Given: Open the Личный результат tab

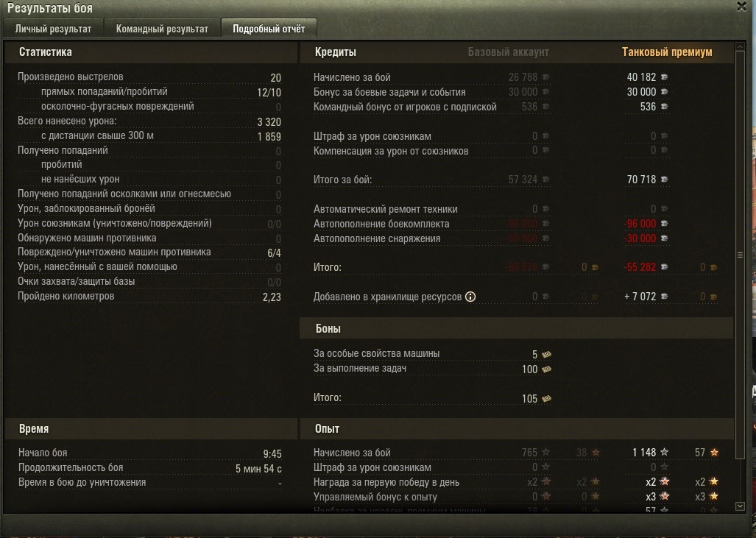Looking at the screenshot, I should pyautogui.click(x=53, y=29).
